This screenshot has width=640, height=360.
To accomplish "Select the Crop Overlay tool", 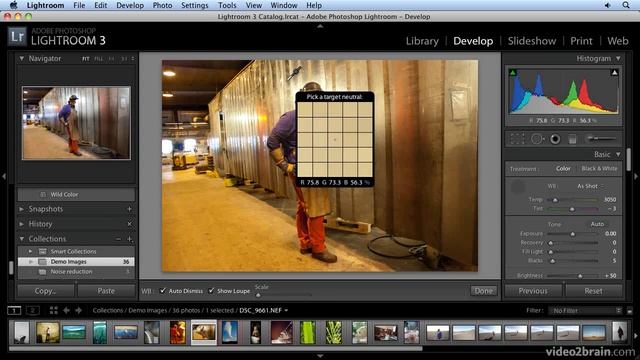I will (517, 139).
